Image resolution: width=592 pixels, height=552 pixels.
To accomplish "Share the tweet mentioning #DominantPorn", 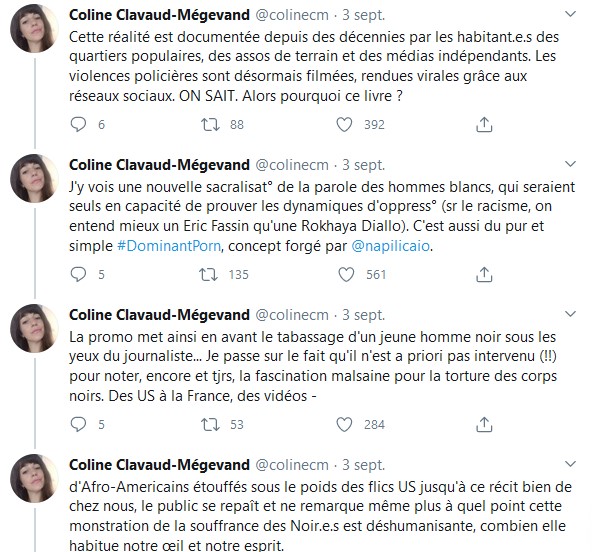I will pos(484,274).
